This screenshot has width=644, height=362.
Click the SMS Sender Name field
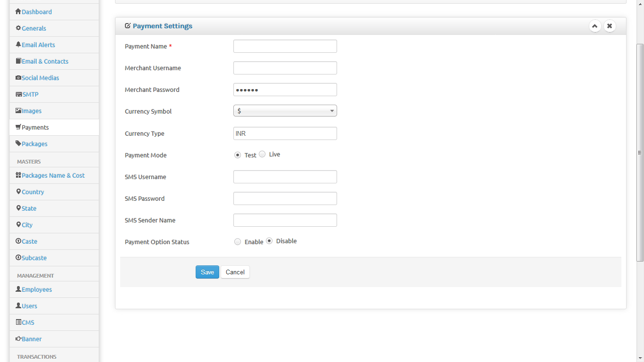tap(285, 220)
